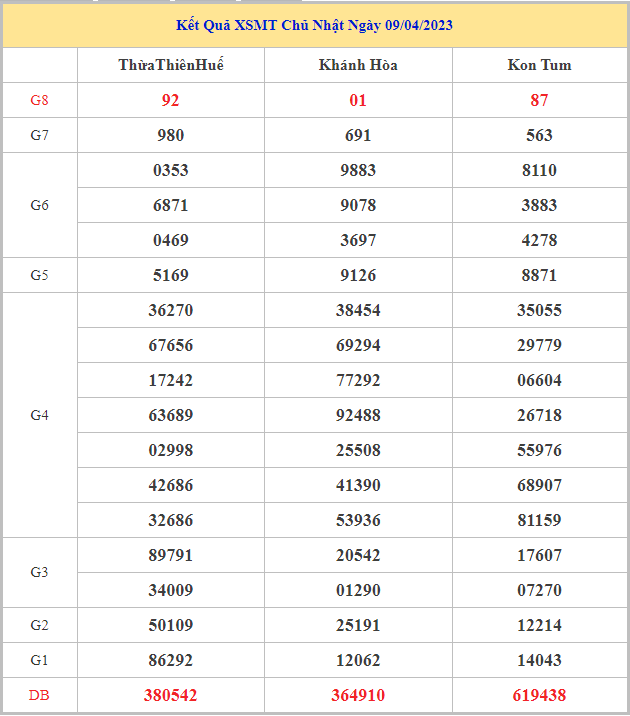Select the red DB row label
Viewport: 630px width, 716px height.
pyautogui.click(x=40, y=695)
